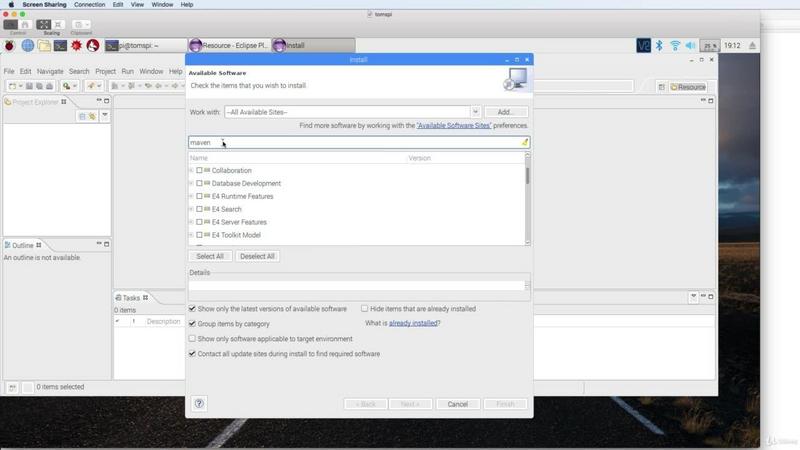The image size is (800, 450).
Task: Expand the Collaboration tree node
Action: [191, 170]
